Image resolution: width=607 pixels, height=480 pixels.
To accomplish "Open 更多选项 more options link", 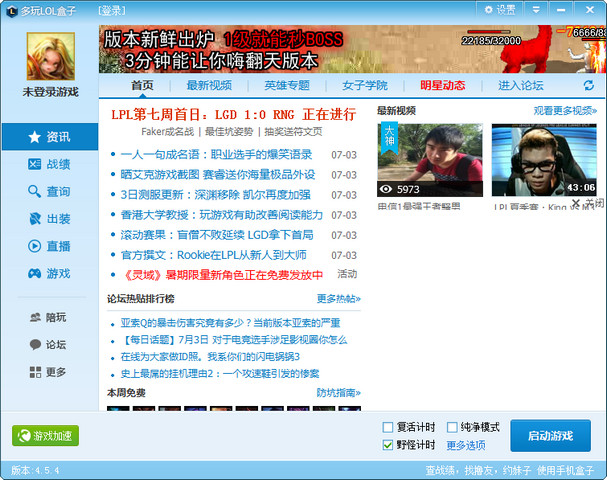I will coord(466,445).
